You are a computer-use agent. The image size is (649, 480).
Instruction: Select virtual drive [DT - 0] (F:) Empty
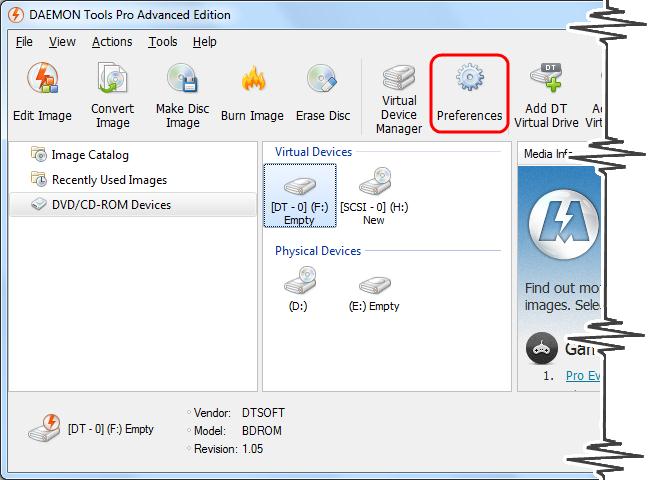300,196
